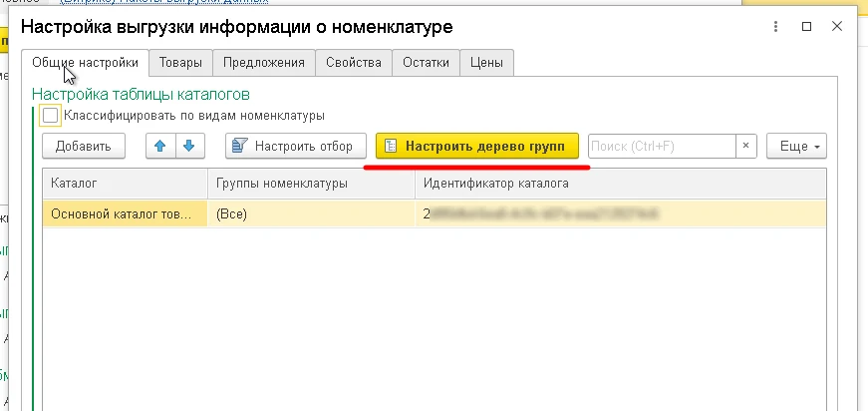Image resolution: width=868 pixels, height=411 pixels.
Task: Open the Предложения tab
Action: pyautogui.click(x=263, y=63)
